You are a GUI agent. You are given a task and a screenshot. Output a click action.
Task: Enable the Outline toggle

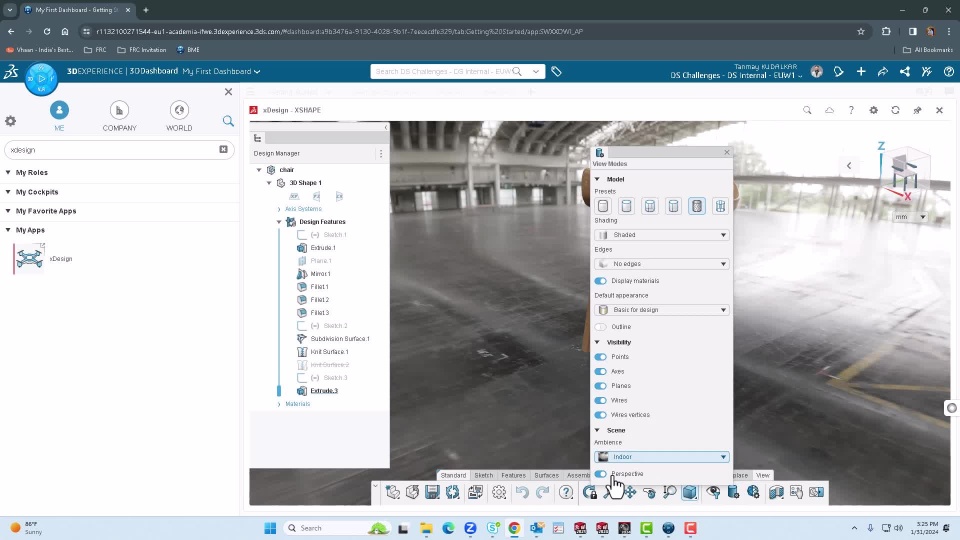pos(601,327)
